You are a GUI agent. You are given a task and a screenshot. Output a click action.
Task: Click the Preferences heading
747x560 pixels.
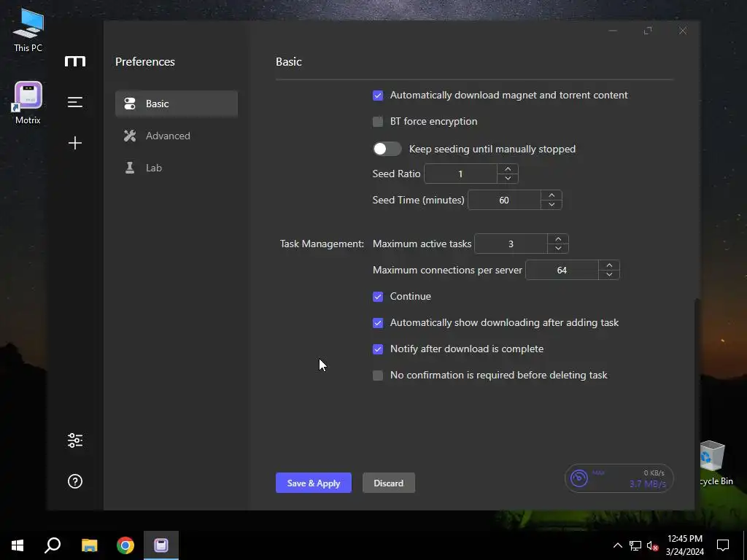coord(145,62)
